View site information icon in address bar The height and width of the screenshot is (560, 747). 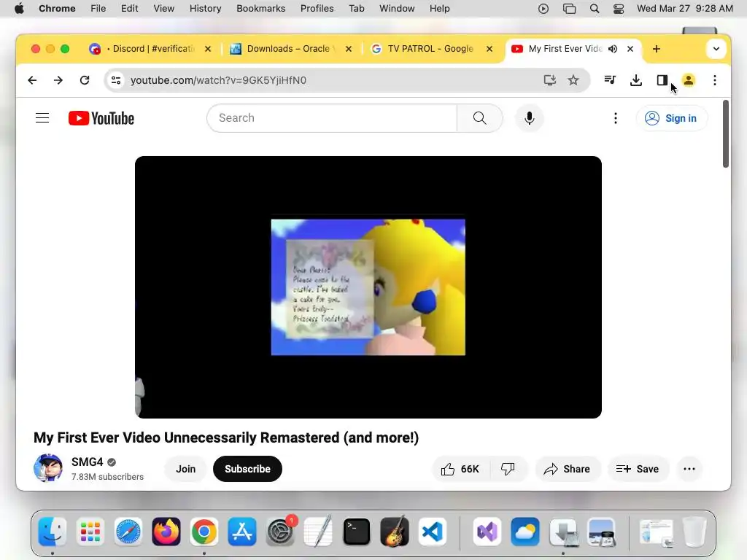click(x=116, y=80)
